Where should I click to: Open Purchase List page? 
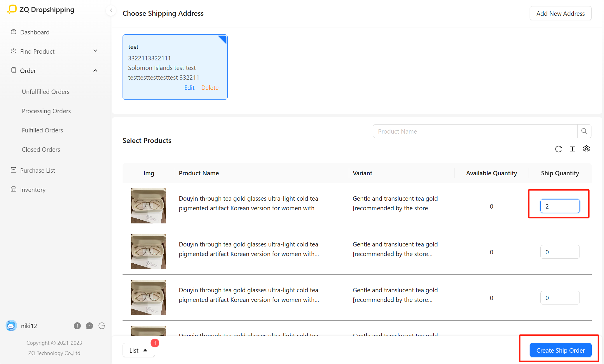(x=37, y=170)
